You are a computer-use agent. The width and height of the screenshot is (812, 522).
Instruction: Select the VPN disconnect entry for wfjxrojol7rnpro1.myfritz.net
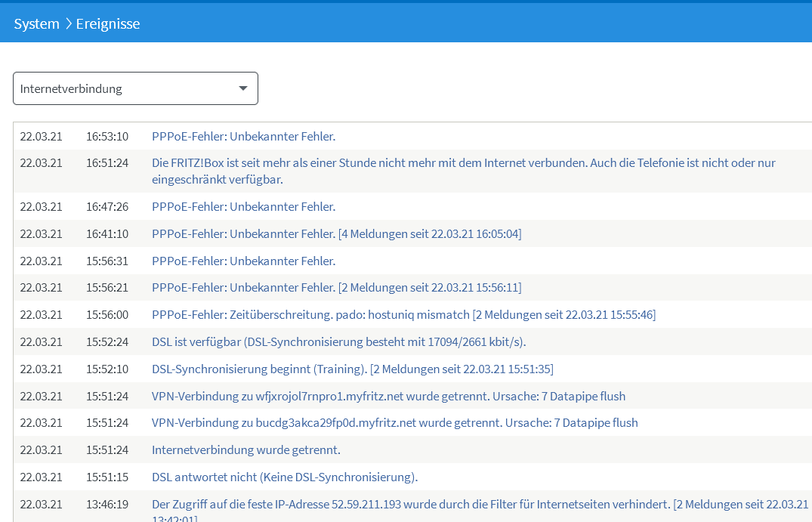[x=388, y=397]
